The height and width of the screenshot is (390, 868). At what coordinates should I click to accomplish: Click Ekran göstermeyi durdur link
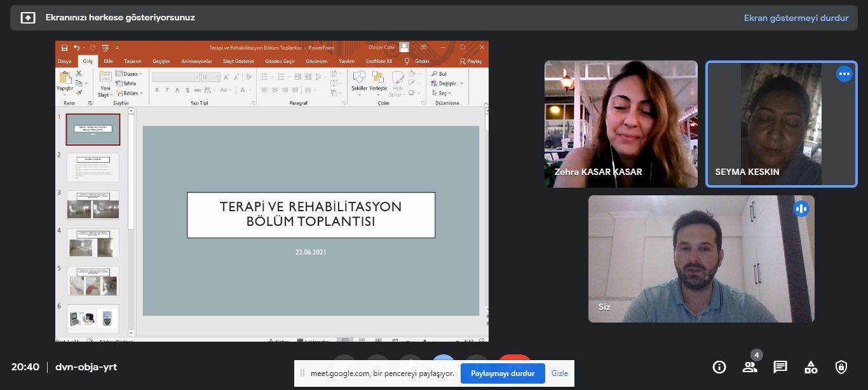[796, 18]
